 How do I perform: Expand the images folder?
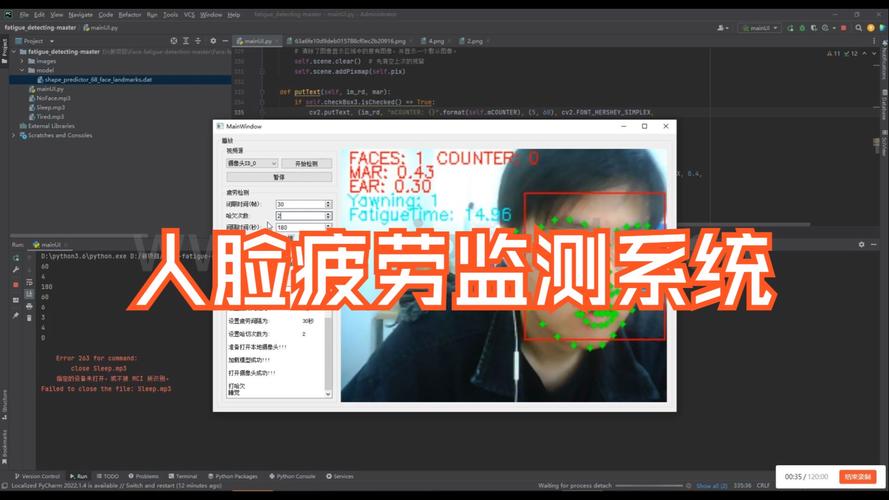pyautogui.click(x=22, y=61)
